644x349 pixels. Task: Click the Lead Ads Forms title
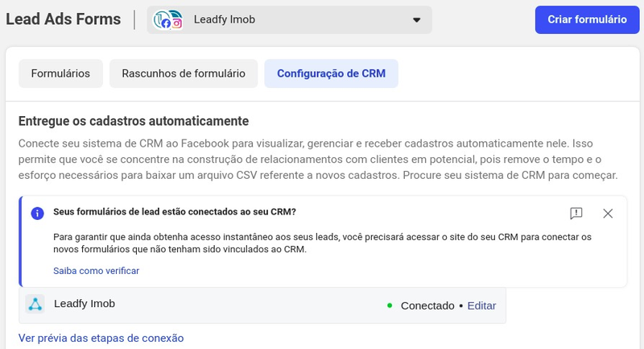coord(64,19)
